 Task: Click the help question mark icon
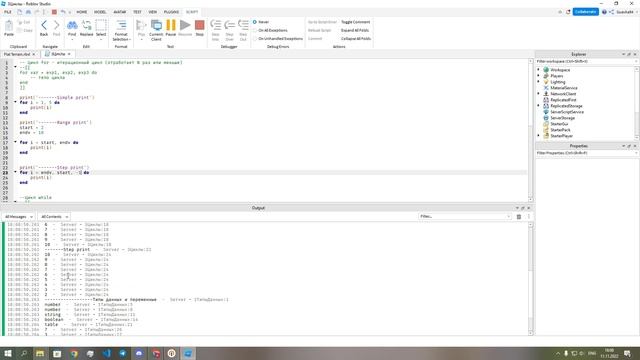(x=604, y=12)
